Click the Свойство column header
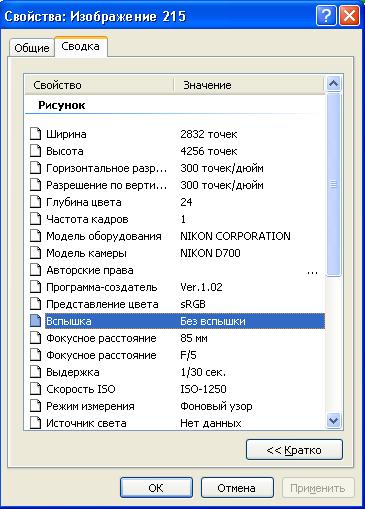Image resolution: width=365 pixels, height=509 pixels. point(99,85)
